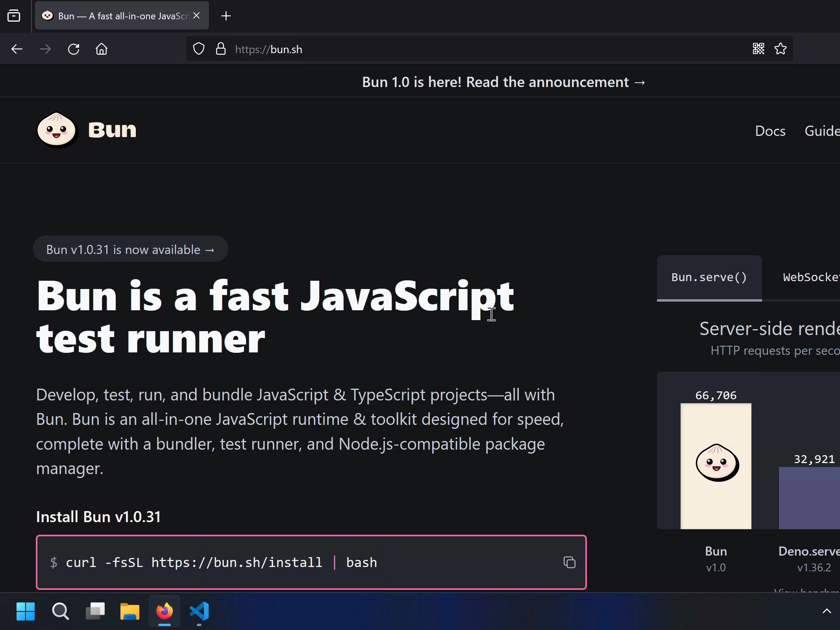Open the Windows Start menu

click(26, 611)
